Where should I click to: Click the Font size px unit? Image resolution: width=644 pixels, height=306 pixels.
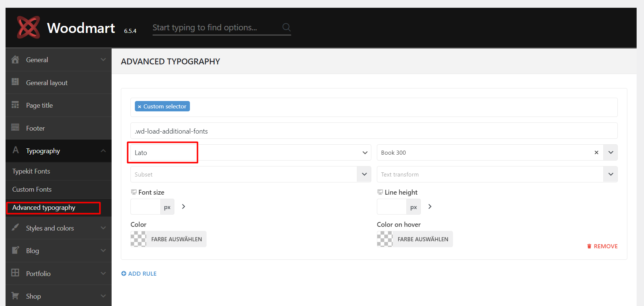[x=167, y=207]
